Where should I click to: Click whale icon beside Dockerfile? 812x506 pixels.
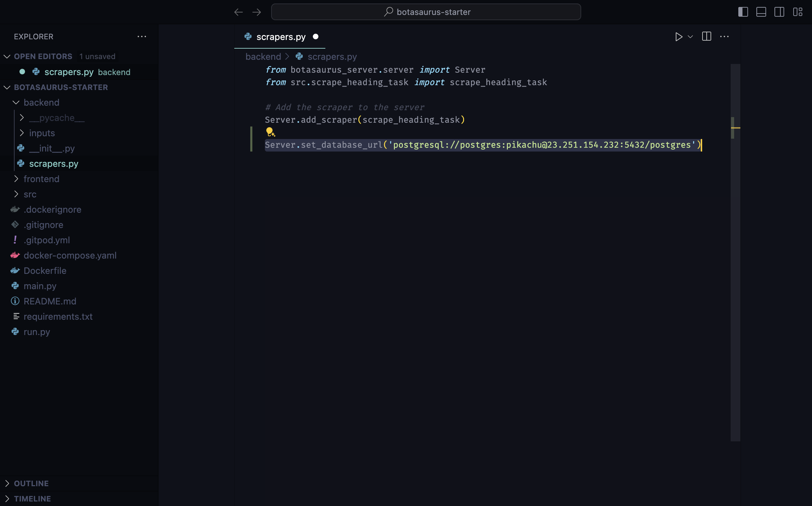click(15, 270)
